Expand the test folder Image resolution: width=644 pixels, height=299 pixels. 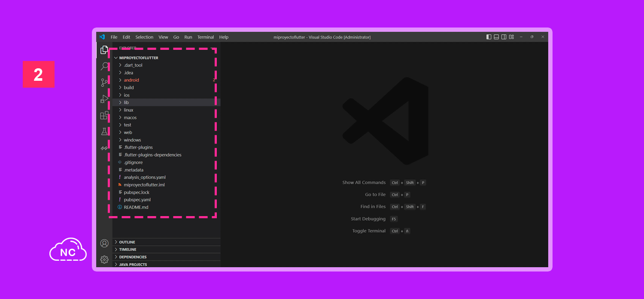click(x=166, y=125)
